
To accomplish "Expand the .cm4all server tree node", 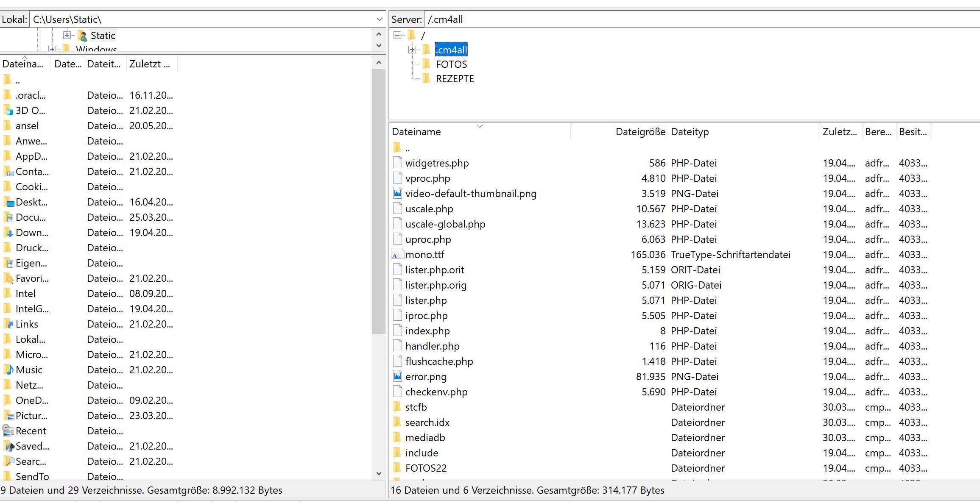I will (x=412, y=50).
